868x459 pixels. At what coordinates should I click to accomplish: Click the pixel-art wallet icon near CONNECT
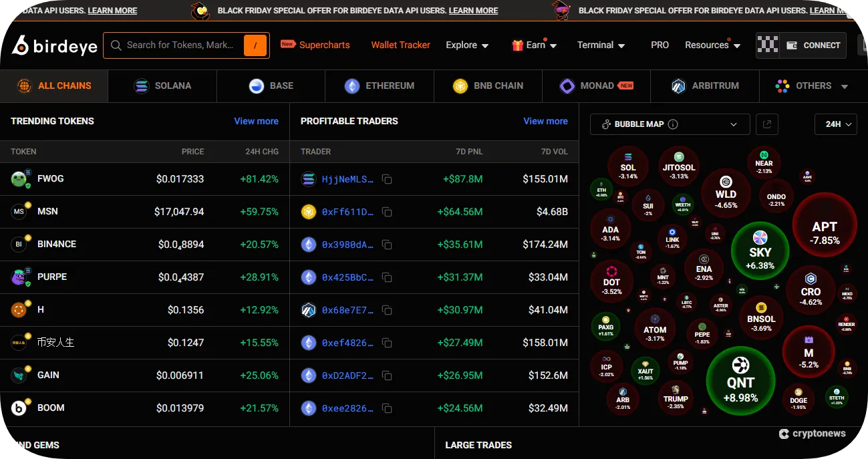[x=767, y=45]
